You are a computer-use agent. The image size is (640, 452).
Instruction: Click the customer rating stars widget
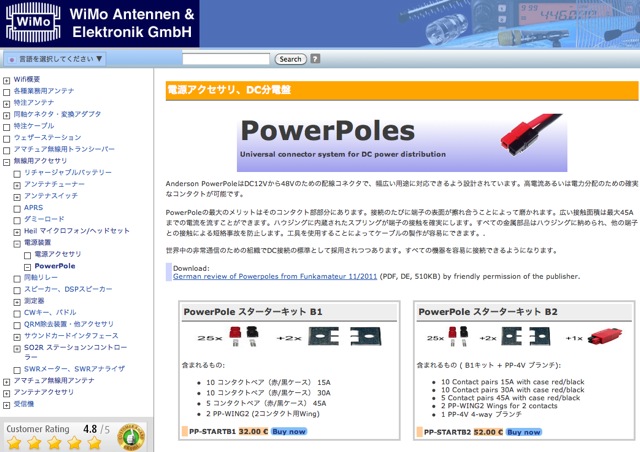coord(54,442)
